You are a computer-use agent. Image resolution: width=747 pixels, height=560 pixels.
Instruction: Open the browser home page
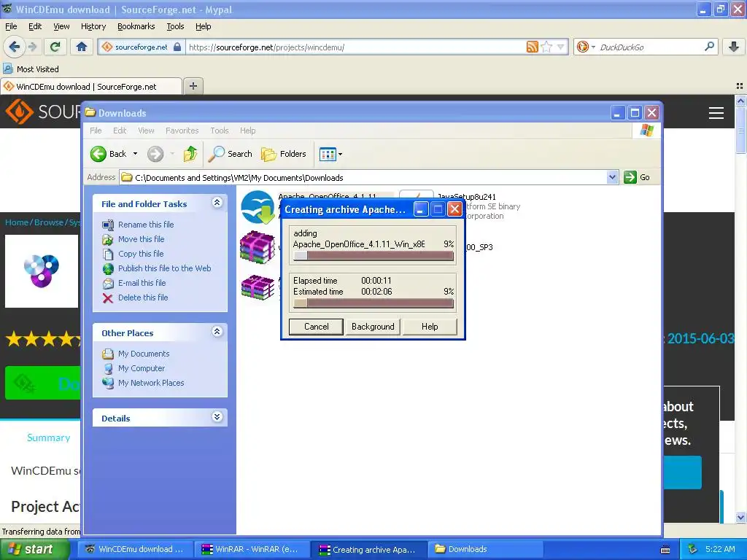[x=82, y=47]
